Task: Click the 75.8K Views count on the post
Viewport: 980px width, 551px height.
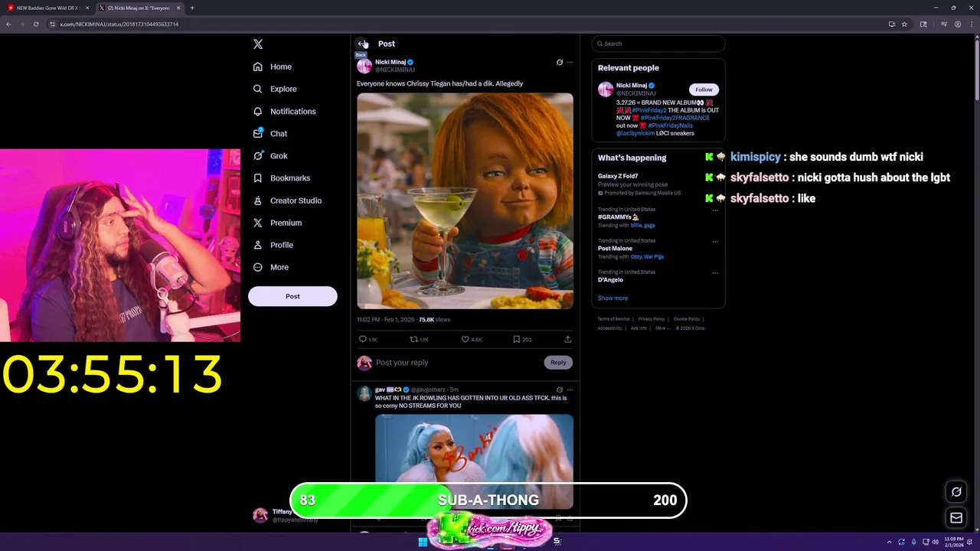Action: (434, 320)
